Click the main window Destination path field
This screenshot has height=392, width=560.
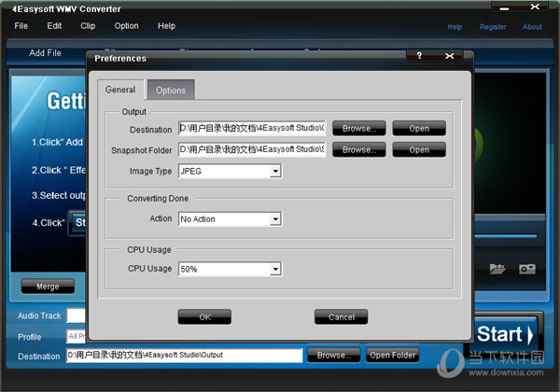[184, 355]
